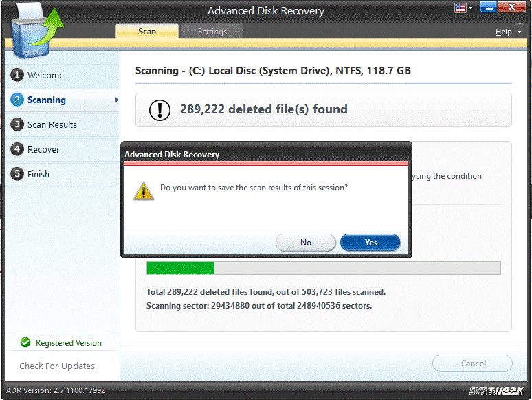Click the US flag language icon

click(460, 8)
